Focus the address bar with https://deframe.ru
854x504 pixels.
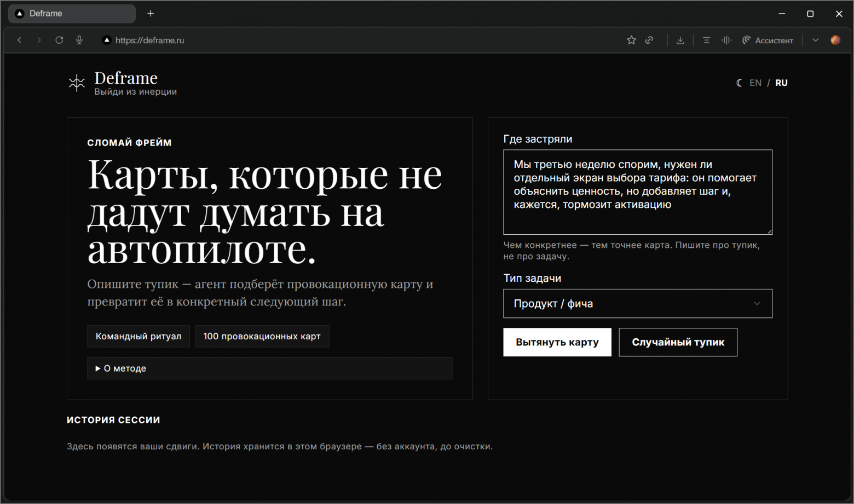pos(149,40)
